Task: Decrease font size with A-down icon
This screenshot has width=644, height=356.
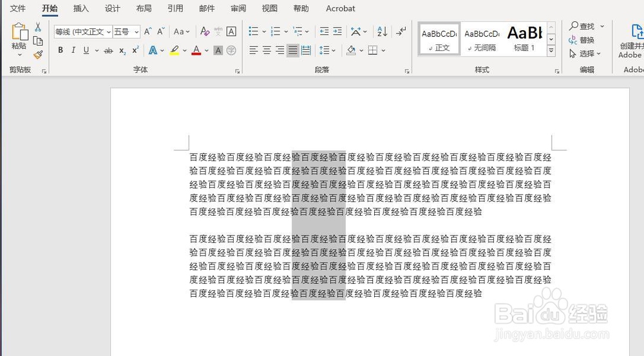Action: (160, 32)
